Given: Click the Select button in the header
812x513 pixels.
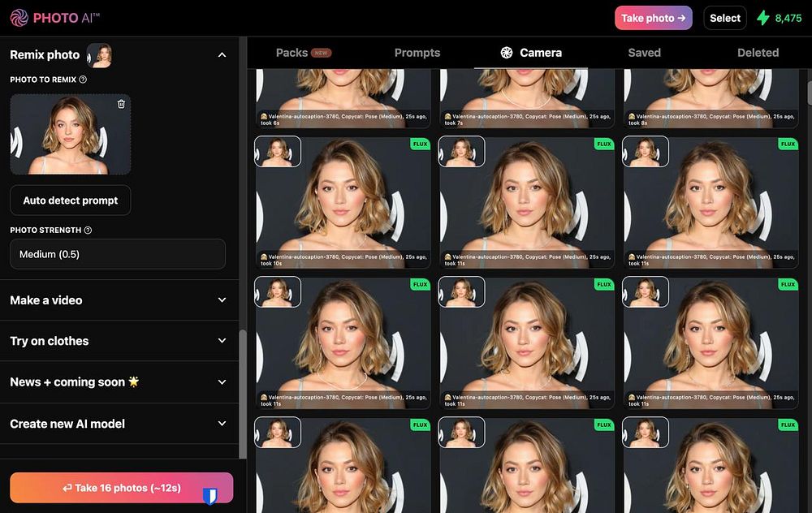Looking at the screenshot, I should point(725,18).
